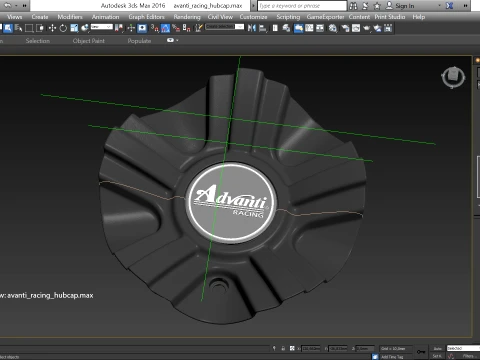The width and height of the screenshot is (480, 360).
Task: Open Autodesk A360 Gallery icon
Action: (388, 28)
